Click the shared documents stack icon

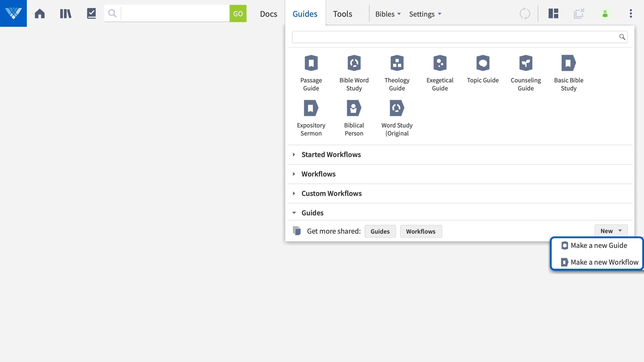(297, 231)
